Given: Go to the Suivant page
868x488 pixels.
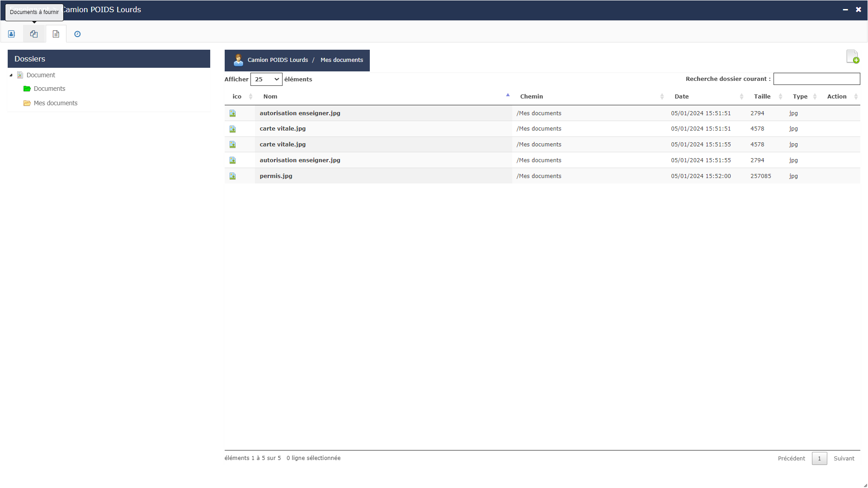Looking at the screenshot, I should 844,458.
